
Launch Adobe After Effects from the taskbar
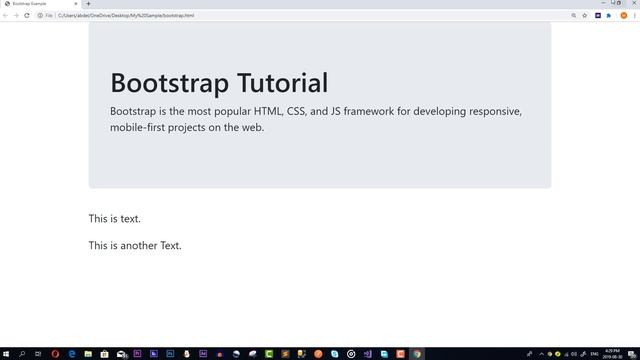point(203,354)
